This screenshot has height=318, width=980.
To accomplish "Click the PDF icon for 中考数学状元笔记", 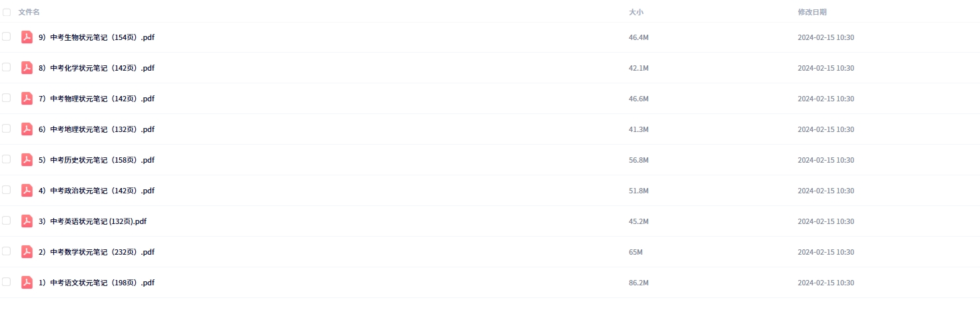I will coord(27,252).
